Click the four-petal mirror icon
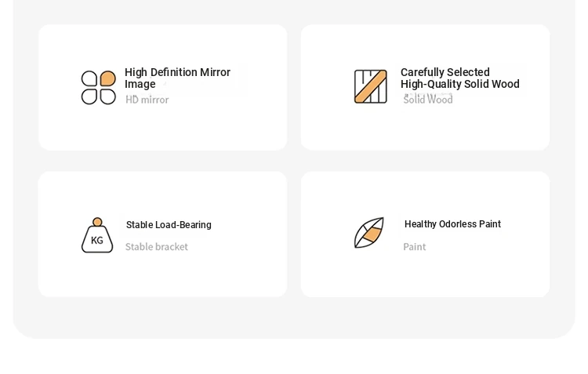Image resolution: width=588 pixels, height=374 pixels. [99, 87]
